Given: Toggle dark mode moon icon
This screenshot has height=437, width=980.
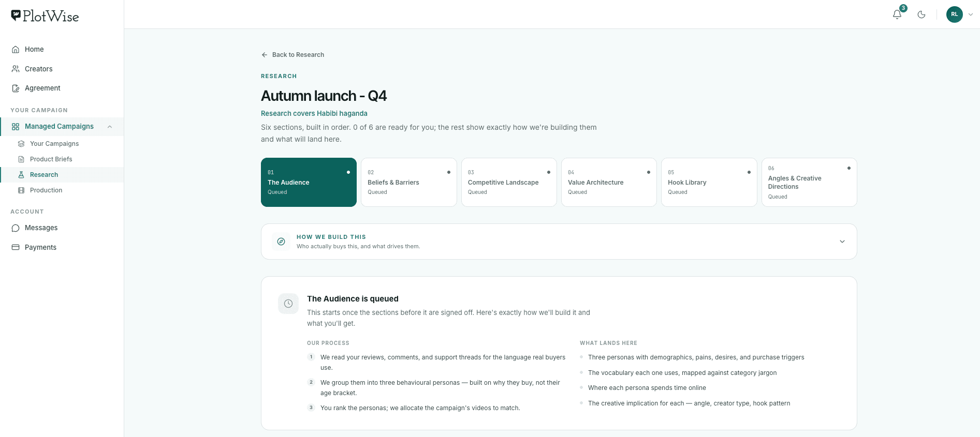Looking at the screenshot, I should (922, 14).
